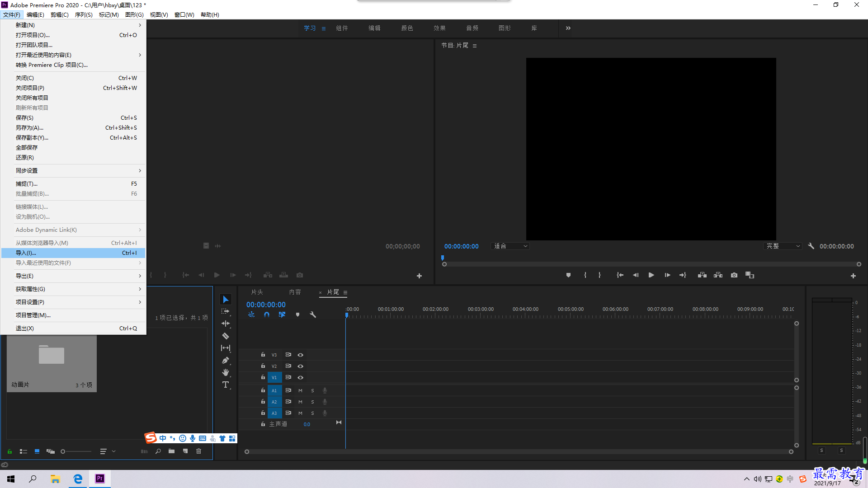
Task: Open Comparison View in Program Monitor
Action: click(x=750, y=275)
